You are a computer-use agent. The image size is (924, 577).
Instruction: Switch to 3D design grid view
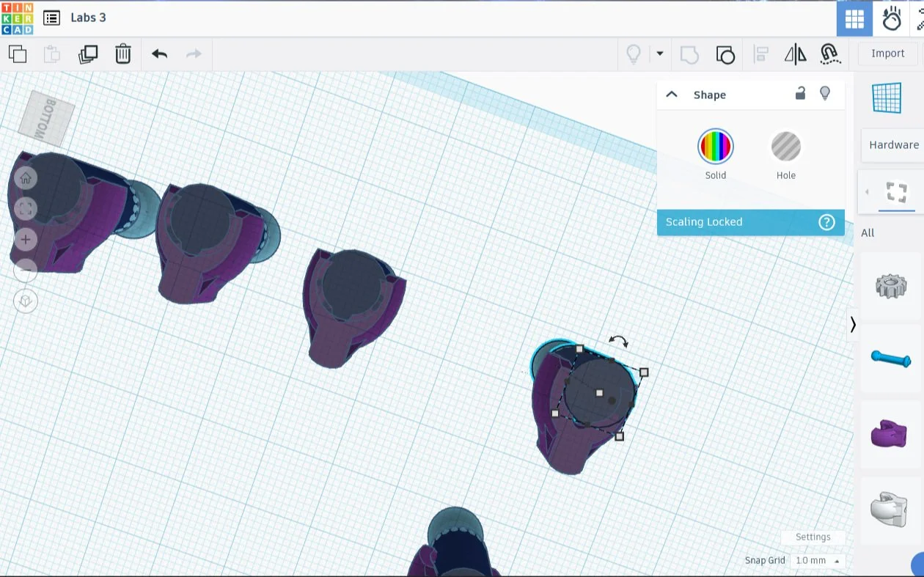(x=854, y=18)
